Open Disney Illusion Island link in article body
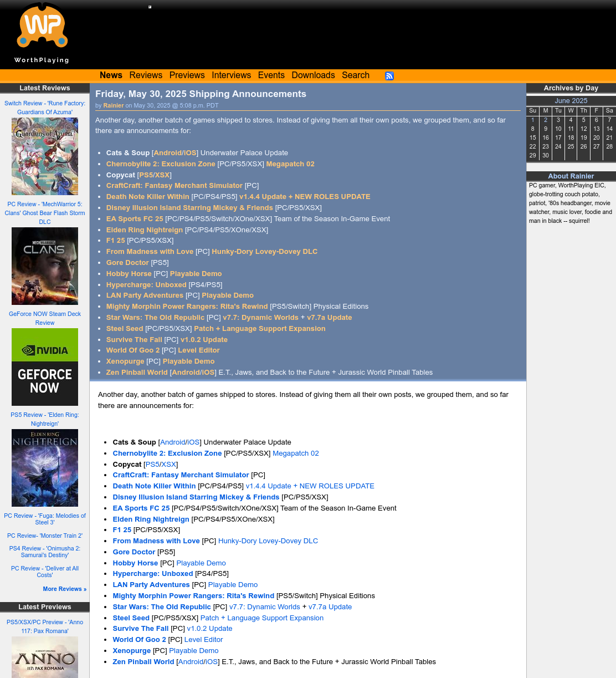The width and height of the screenshot is (616, 678). click(x=196, y=497)
